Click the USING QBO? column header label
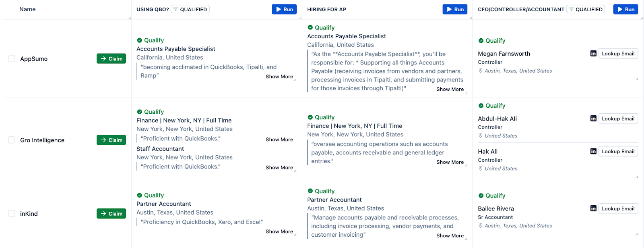The height and width of the screenshot is (248, 644). (x=153, y=9)
